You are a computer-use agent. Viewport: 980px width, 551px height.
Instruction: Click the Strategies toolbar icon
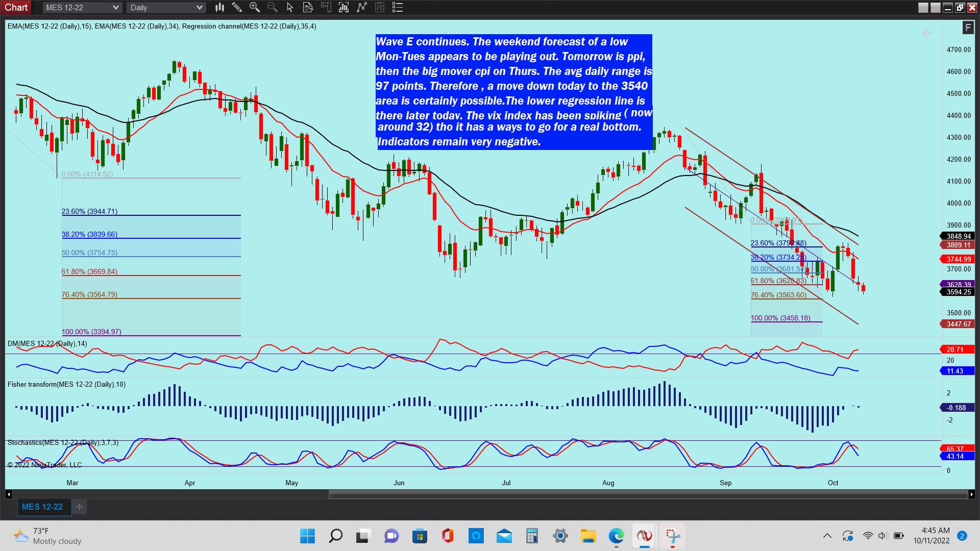pyautogui.click(x=379, y=7)
